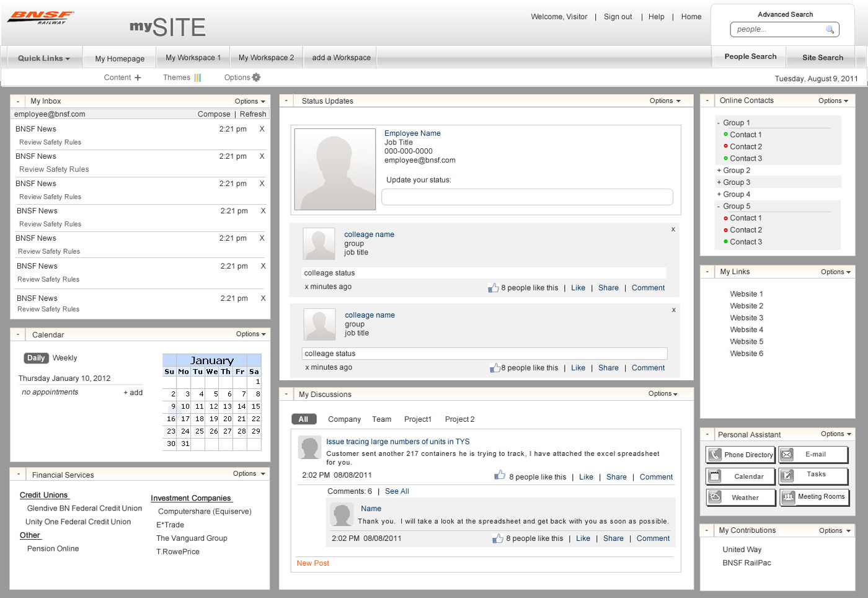The image size is (868, 598).
Task: Collapse Group 5 in Online Contacts
Action: click(x=719, y=207)
